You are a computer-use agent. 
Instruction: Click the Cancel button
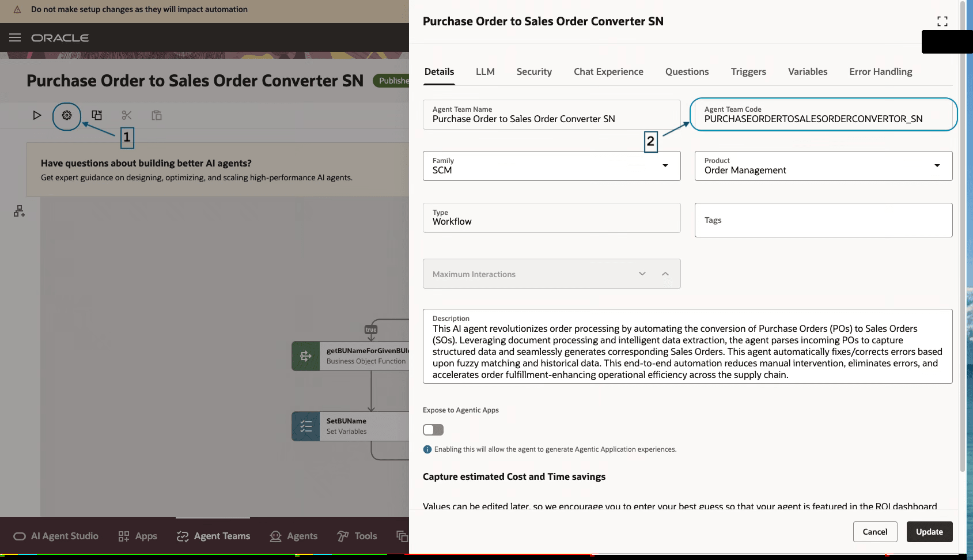pos(874,532)
